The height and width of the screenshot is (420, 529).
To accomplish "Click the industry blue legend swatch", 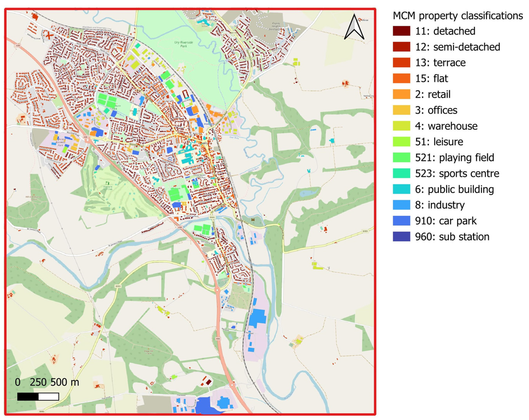I will click(x=401, y=205).
